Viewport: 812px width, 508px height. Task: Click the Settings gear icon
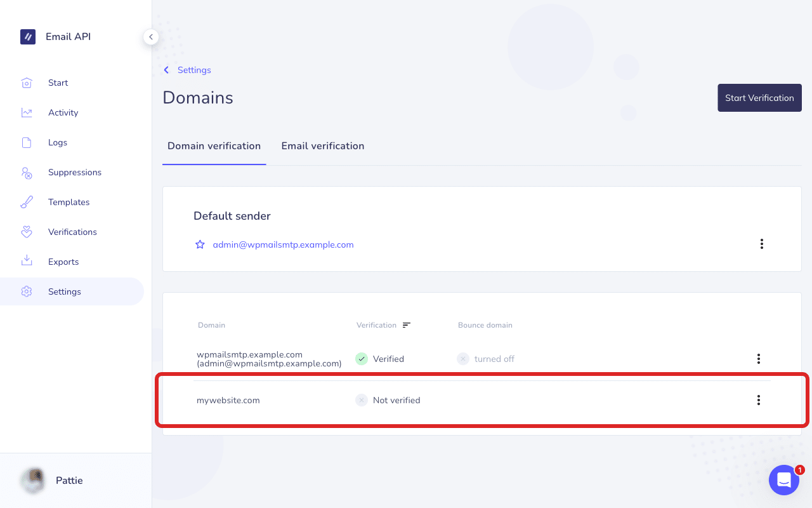(27, 291)
